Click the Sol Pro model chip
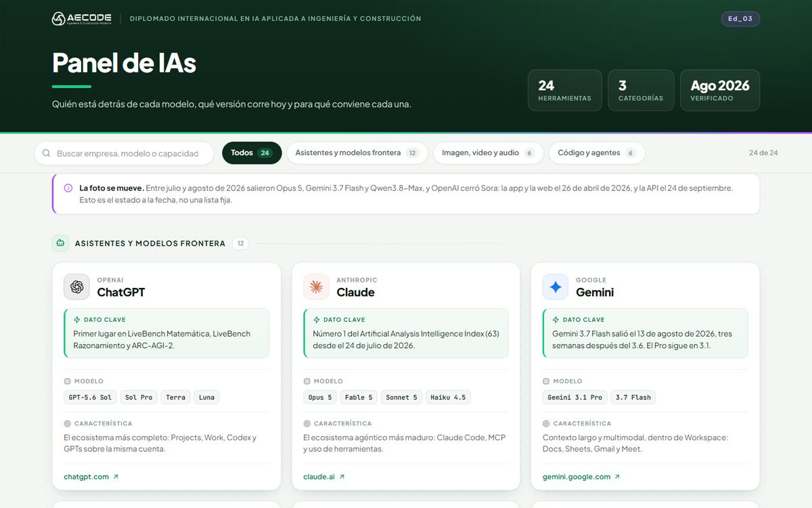 [x=139, y=398]
